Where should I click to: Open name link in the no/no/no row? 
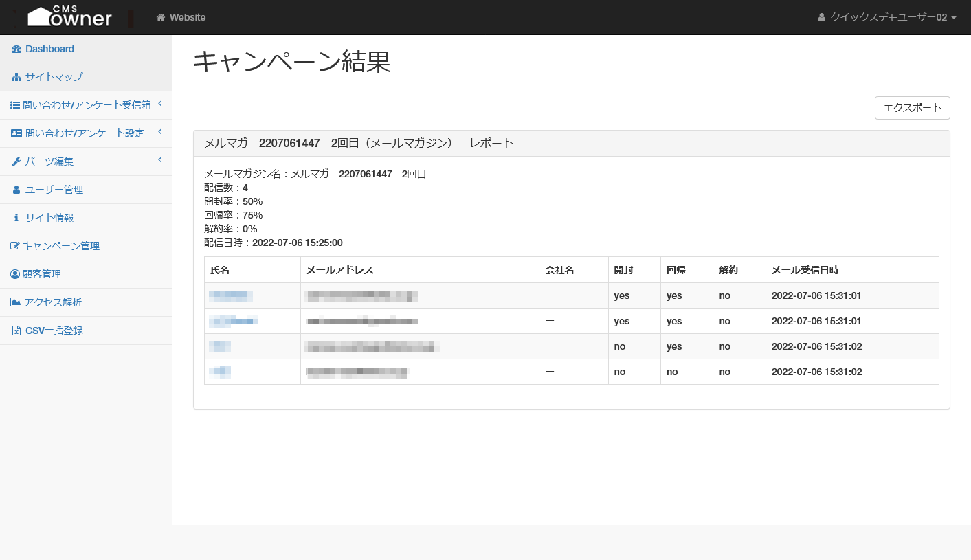(x=220, y=372)
